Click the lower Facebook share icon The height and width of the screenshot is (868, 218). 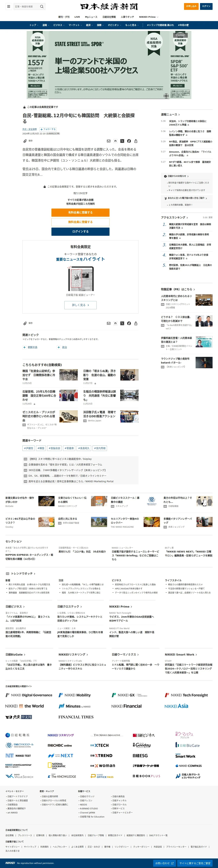tap(129, 323)
